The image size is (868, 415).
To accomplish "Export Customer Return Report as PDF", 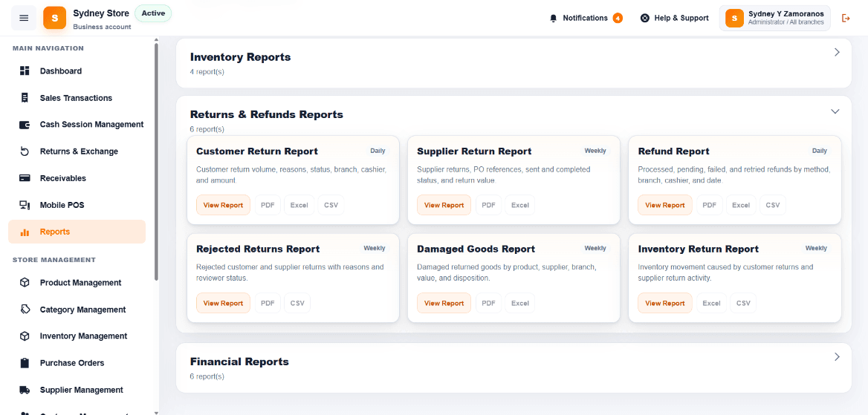I will (268, 206).
